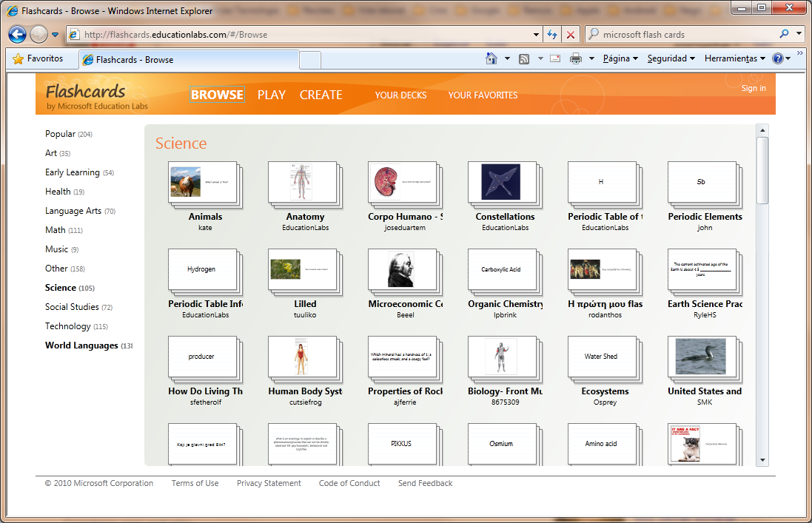Click the RSS feeds icon
Image resolution: width=812 pixels, height=523 pixels.
point(524,58)
